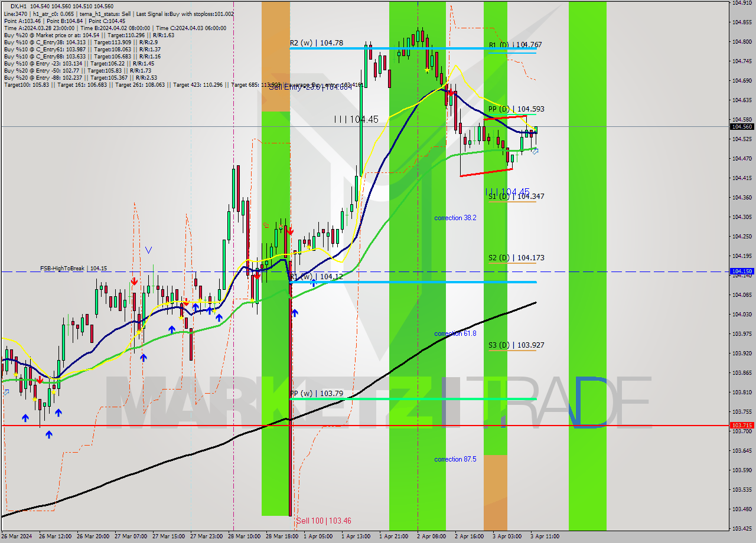This screenshot has width=756, height=543.
Task: Click the '1 Apr 21:00' time label
Action: click(393, 537)
